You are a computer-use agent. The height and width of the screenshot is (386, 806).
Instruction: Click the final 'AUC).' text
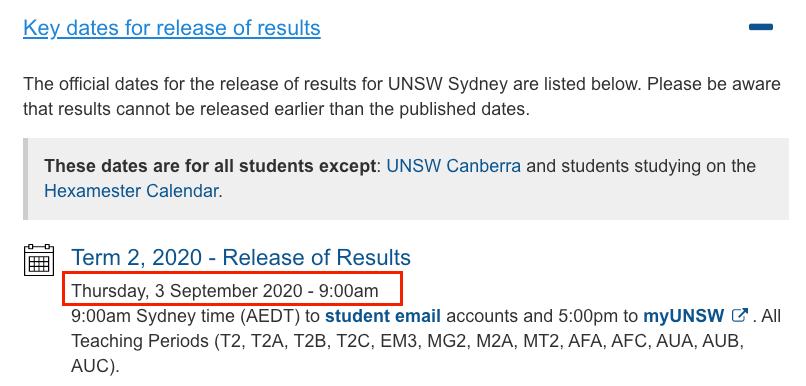click(95, 365)
